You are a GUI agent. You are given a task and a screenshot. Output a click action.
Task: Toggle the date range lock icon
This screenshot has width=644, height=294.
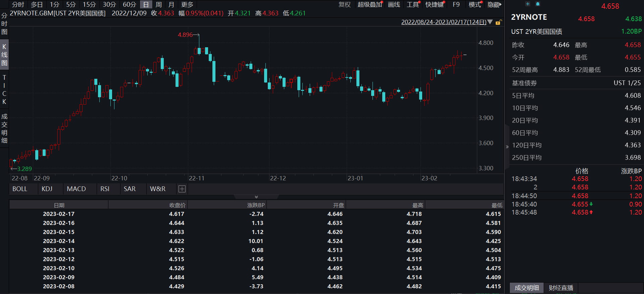499,22
